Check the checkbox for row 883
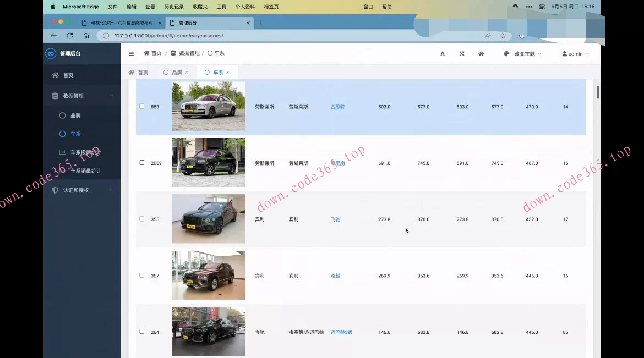Viewport: 644px width, 358px height. coord(142,107)
